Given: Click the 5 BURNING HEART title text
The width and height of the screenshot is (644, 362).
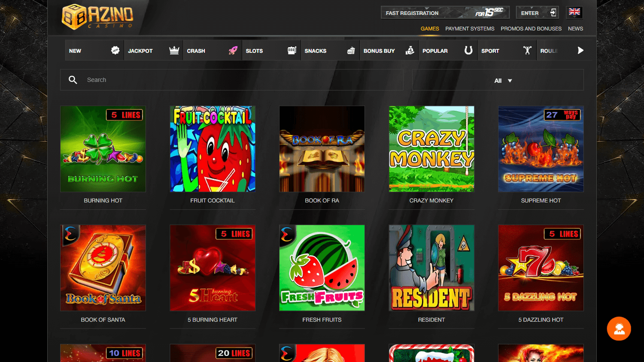Looking at the screenshot, I should tap(213, 320).
